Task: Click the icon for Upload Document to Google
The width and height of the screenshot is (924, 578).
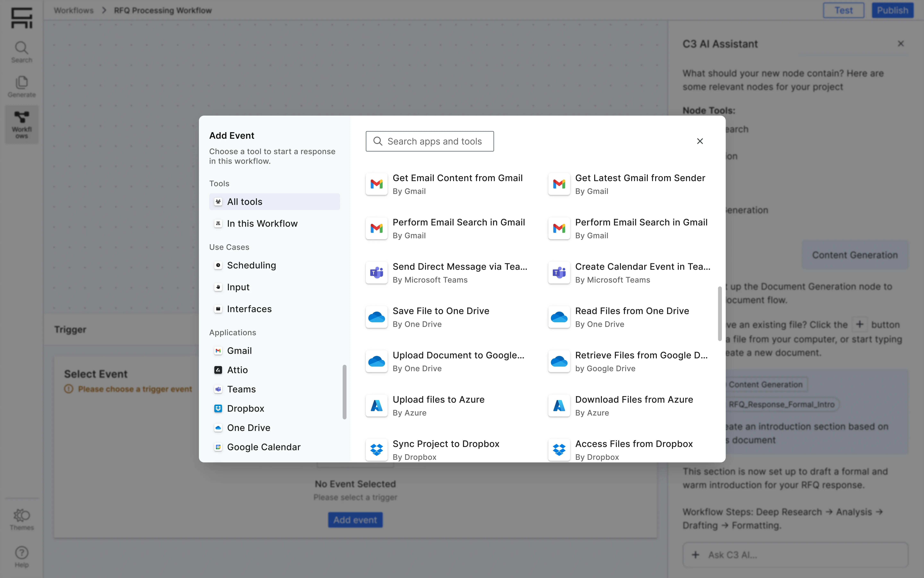Action: click(x=376, y=361)
